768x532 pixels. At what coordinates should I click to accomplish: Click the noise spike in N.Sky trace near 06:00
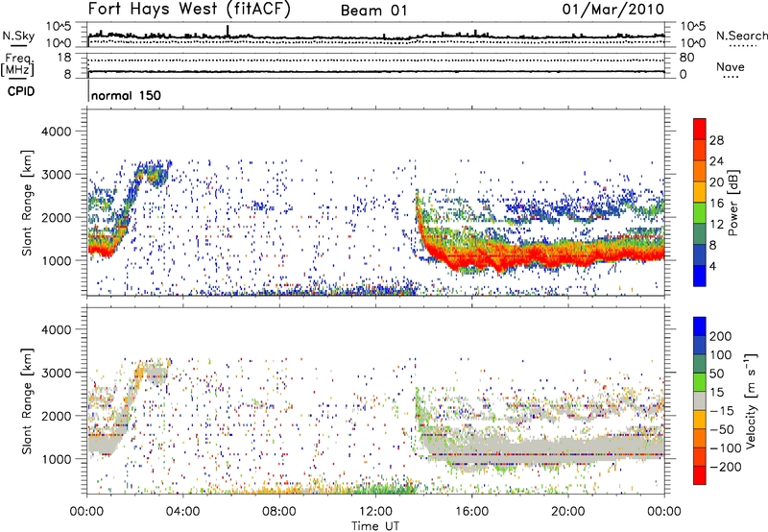228,31
